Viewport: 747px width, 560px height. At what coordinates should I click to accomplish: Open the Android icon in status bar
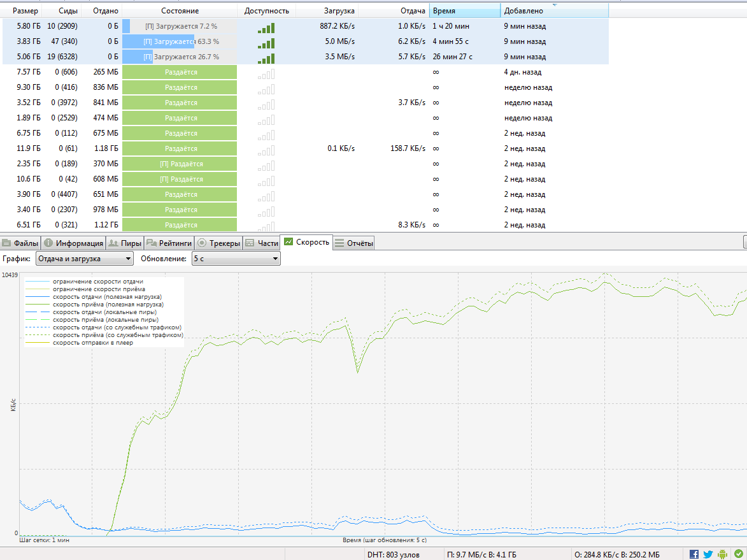pos(723,554)
